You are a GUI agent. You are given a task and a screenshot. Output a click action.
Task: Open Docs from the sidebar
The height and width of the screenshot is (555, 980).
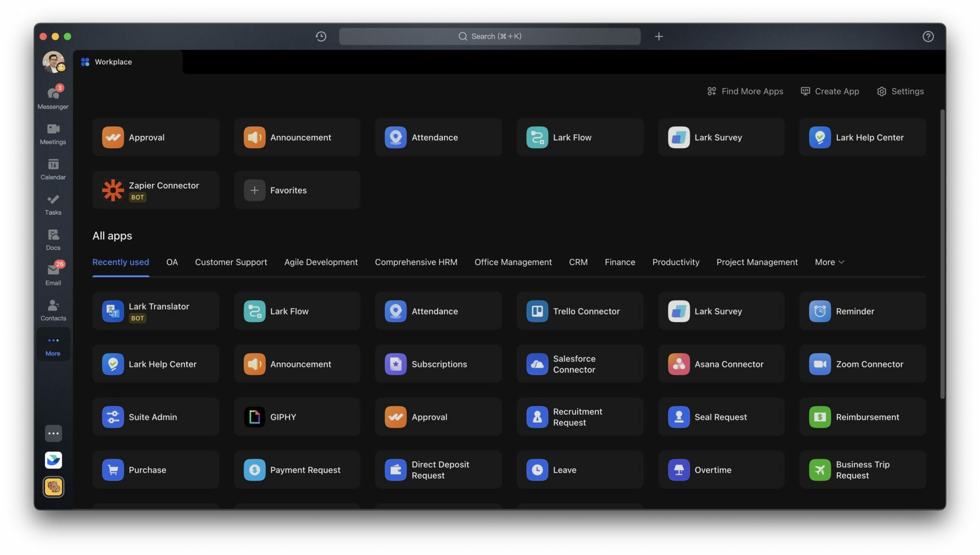tap(53, 239)
